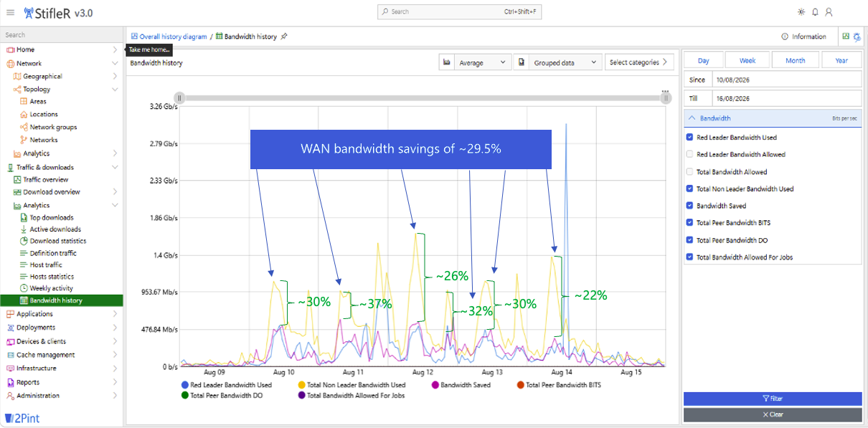Select the Year range tab
This screenshot has width=868, height=428.
tap(841, 60)
